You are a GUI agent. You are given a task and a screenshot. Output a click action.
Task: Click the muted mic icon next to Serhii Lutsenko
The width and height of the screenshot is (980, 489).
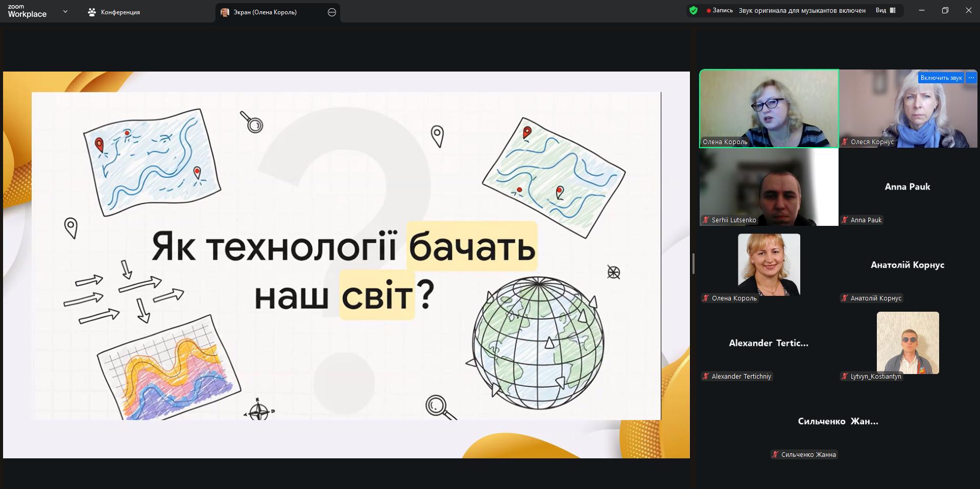tap(706, 220)
